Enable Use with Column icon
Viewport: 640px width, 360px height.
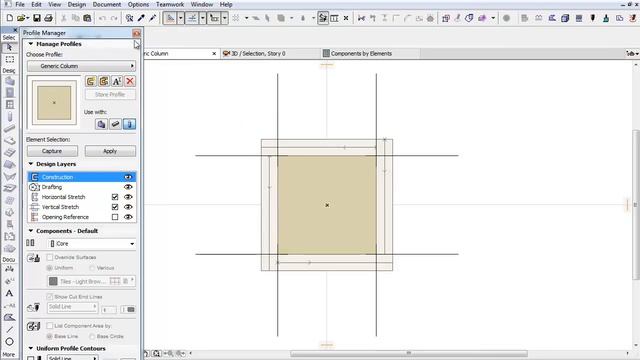coord(129,124)
